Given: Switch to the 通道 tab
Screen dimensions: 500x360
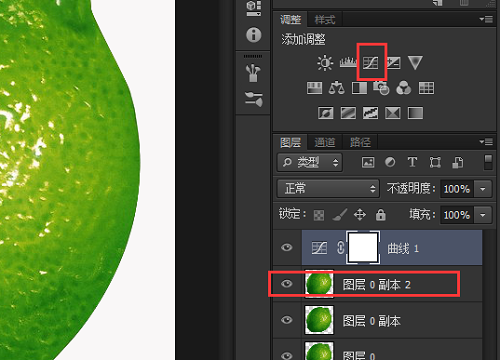Looking at the screenshot, I should coord(325,142).
